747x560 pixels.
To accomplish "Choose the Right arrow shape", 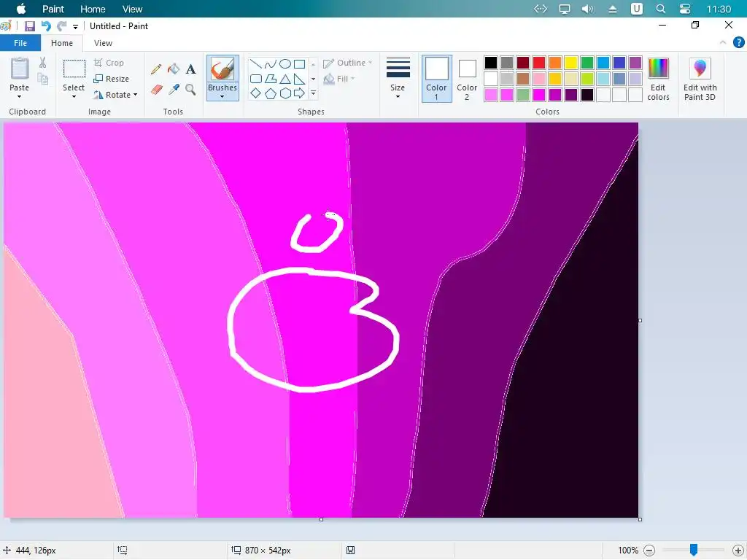I will click(299, 93).
